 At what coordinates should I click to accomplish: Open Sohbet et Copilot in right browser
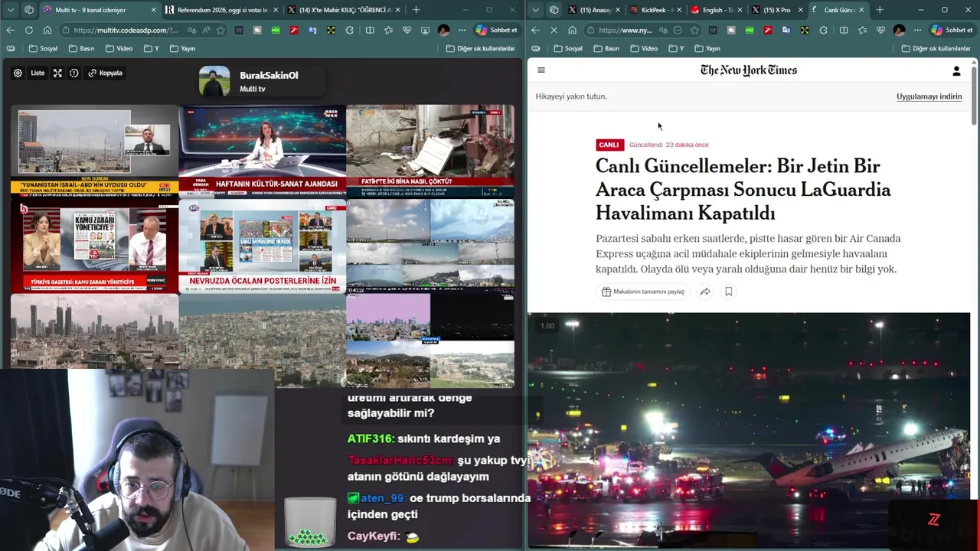coord(952,30)
